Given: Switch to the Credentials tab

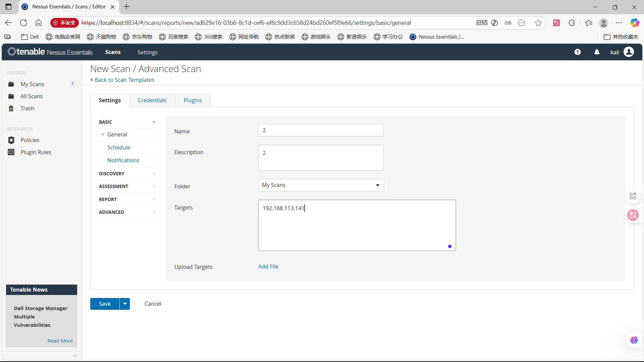Looking at the screenshot, I should 152,100.
